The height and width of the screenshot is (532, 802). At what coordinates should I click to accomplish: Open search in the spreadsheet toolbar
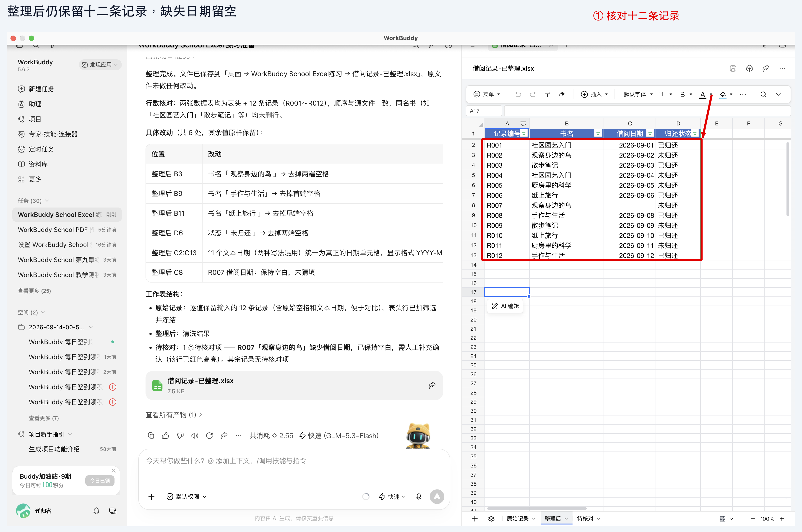click(x=763, y=94)
